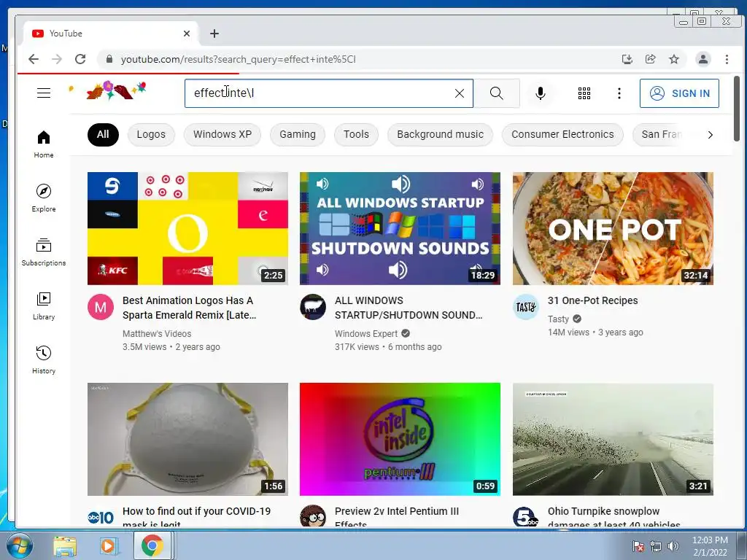The image size is (747, 560).
Task: Open the abc10 channel avatar
Action: [x=101, y=517]
